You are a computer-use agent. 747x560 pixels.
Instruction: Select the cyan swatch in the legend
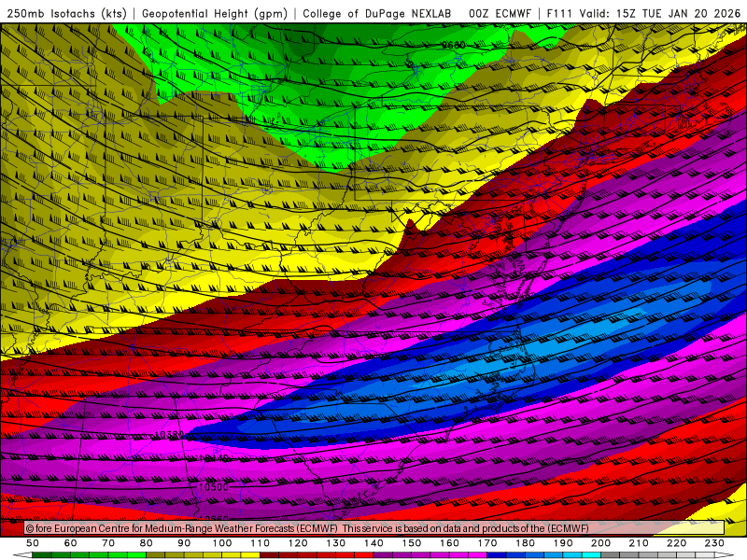coord(591,555)
